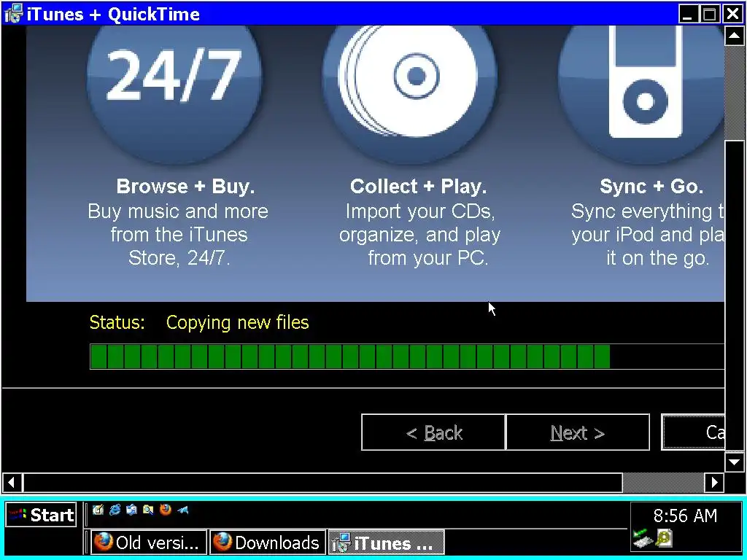Click the horizontal scrollbar right arrow
The image size is (747, 560).
tap(714, 483)
